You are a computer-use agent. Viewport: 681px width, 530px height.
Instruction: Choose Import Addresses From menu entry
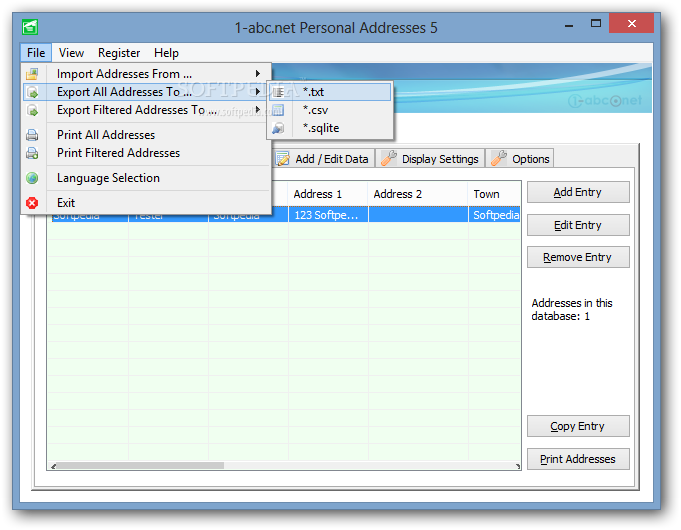[x=146, y=74]
